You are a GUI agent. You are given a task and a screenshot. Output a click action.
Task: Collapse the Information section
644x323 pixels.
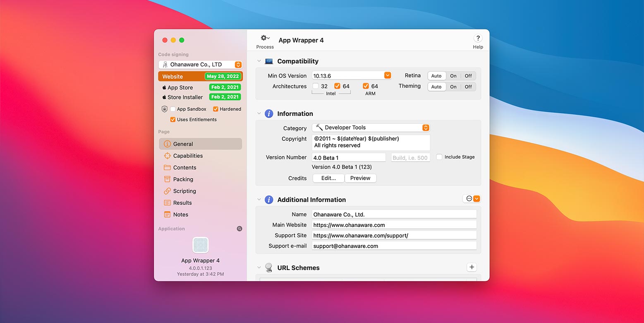click(259, 113)
